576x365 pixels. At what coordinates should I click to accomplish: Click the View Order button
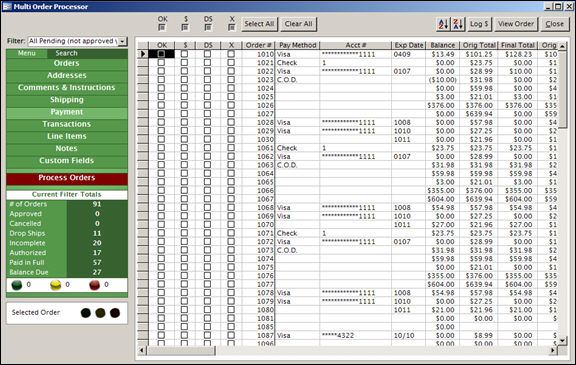[516, 24]
